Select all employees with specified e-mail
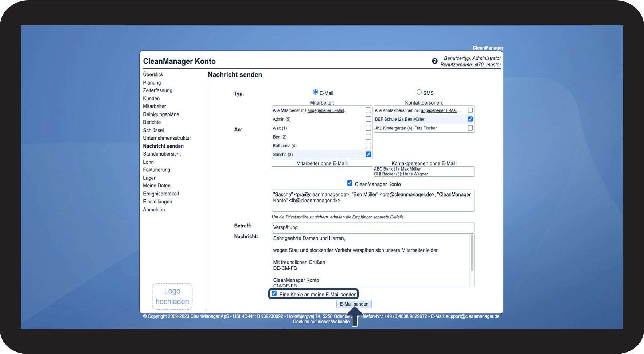The height and width of the screenshot is (354, 644). point(368,110)
